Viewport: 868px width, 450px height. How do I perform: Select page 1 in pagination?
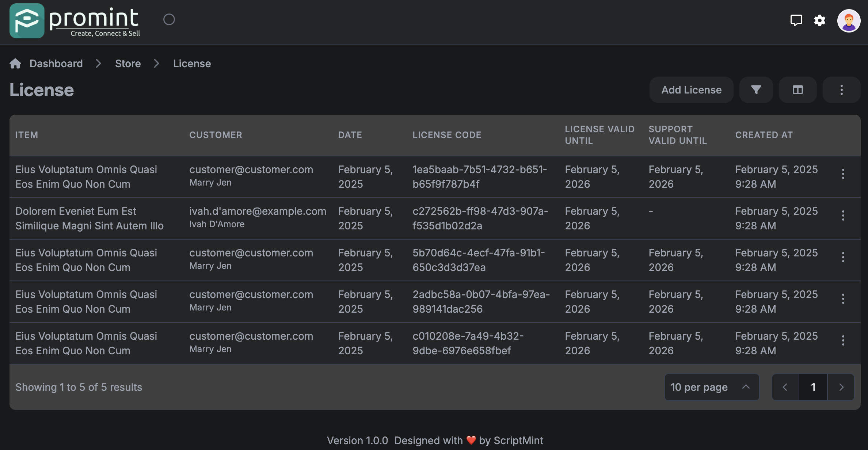[x=813, y=387]
